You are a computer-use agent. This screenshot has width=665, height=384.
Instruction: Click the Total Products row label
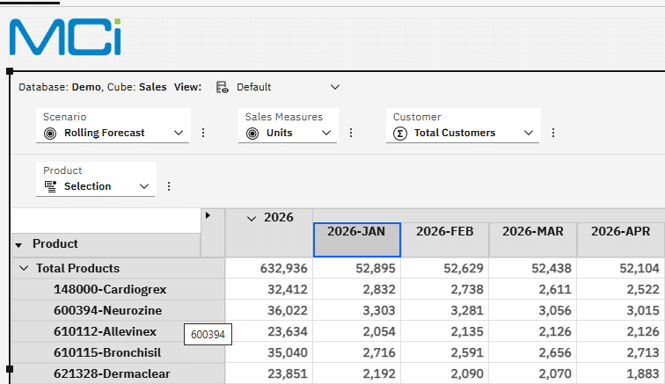[78, 268]
